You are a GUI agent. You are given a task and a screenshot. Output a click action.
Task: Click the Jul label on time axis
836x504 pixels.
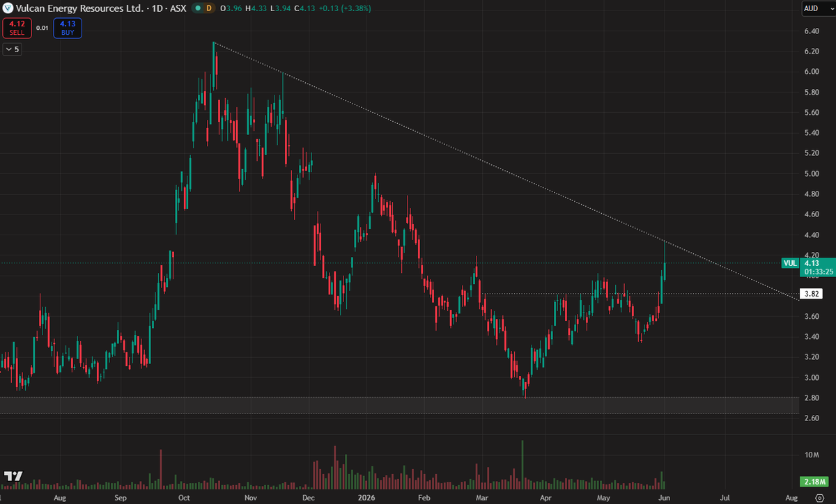(725, 498)
